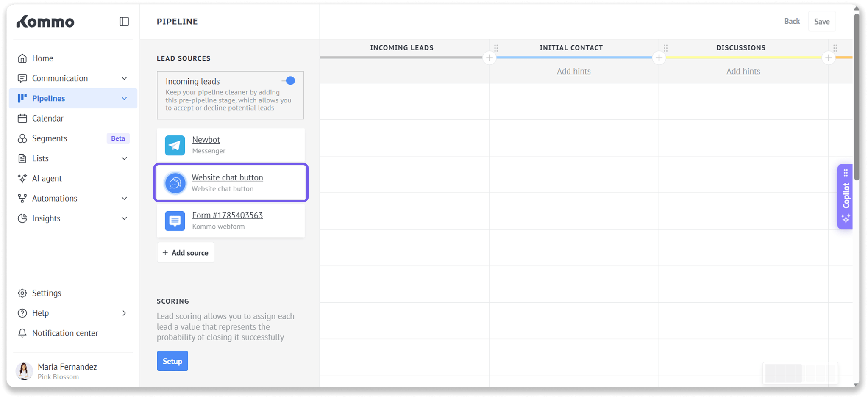Click the Pink Blossom account name
Viewport: 868px width, 398px height.
pos(58,377)
